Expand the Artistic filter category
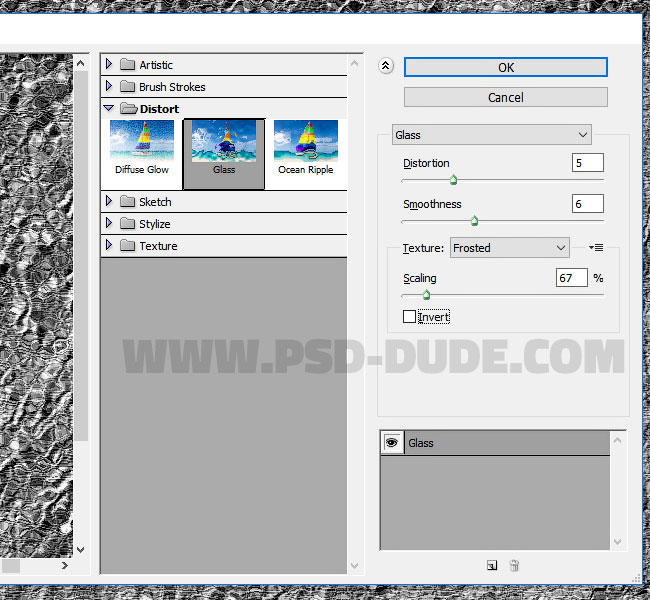 tap(109, 64)
